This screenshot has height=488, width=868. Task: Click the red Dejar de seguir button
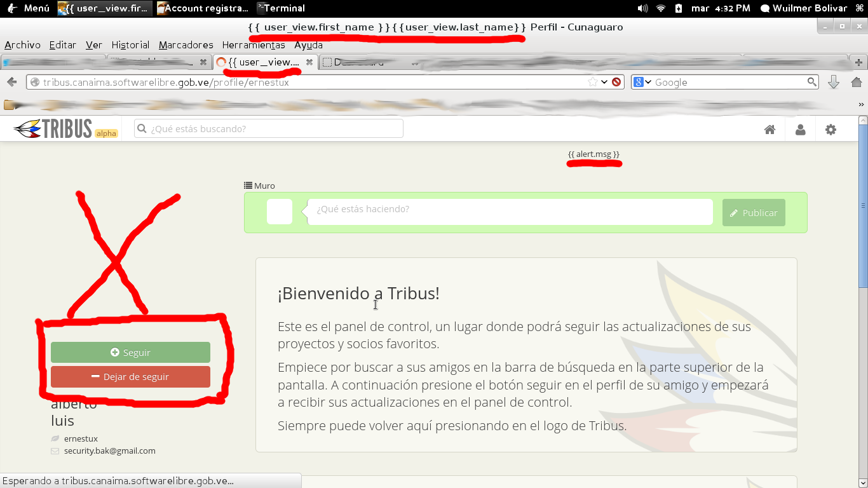click(x=130, y=376)
